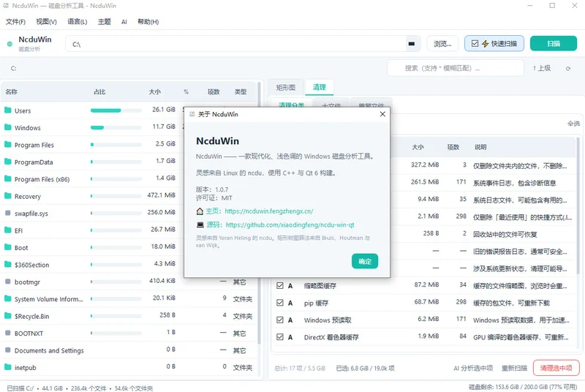This screenshot has height=392, width=585.
Task: Click the Users folder icon
Action: [8, 110]
